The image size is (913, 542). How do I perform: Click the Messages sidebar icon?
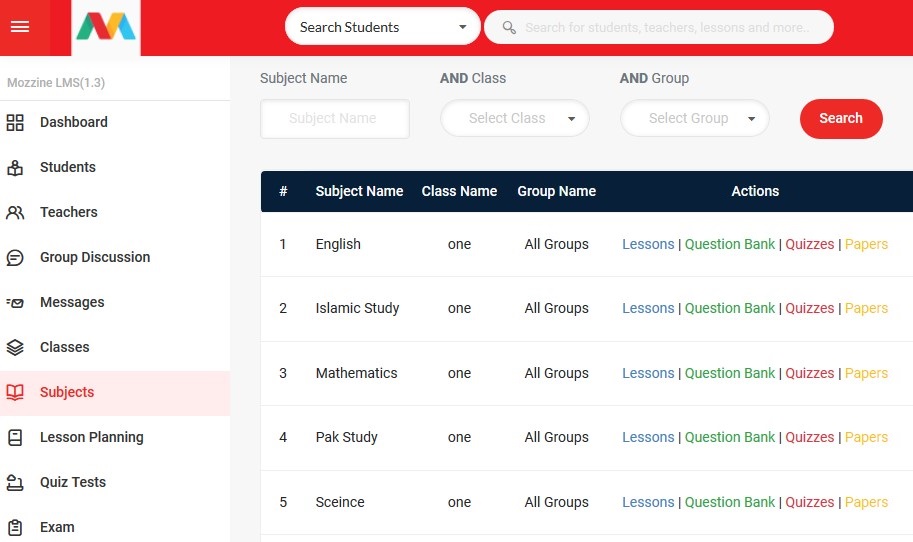pos(15,303)
